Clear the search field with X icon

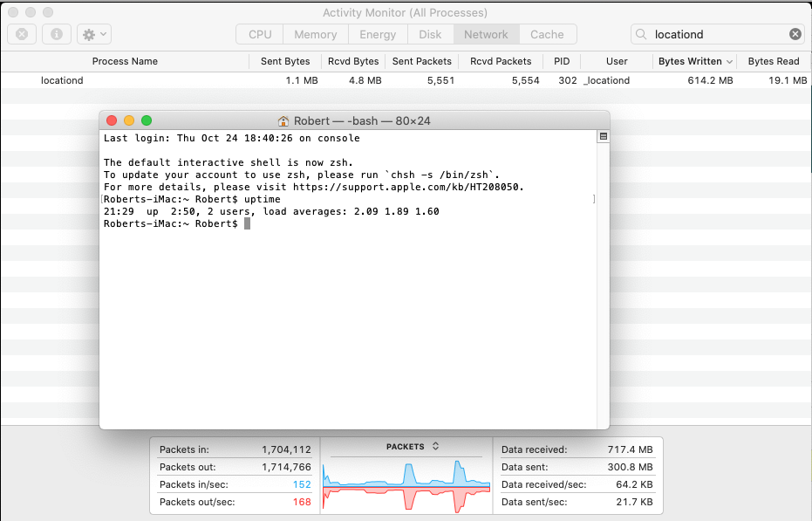[x=795, y=34]
